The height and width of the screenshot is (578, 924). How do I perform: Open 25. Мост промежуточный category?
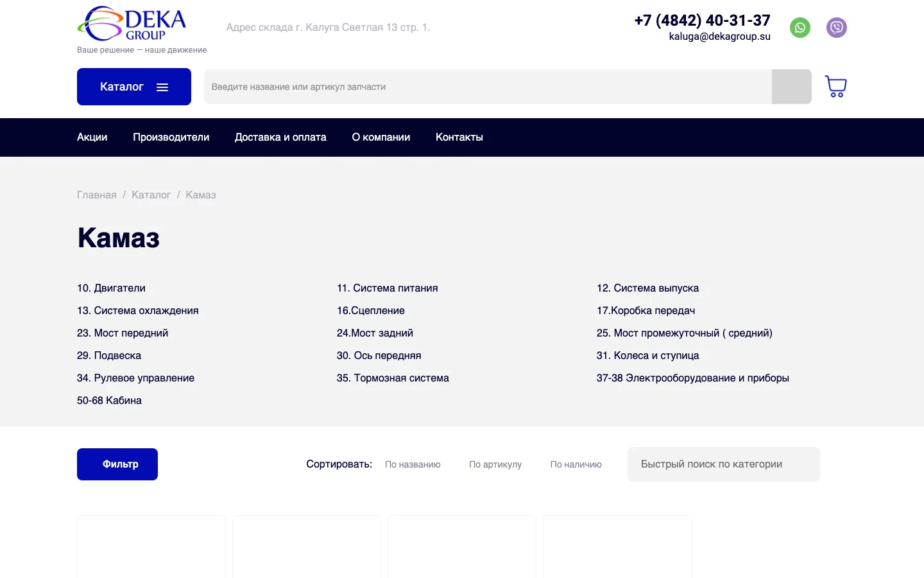click(x=685, y=333)
